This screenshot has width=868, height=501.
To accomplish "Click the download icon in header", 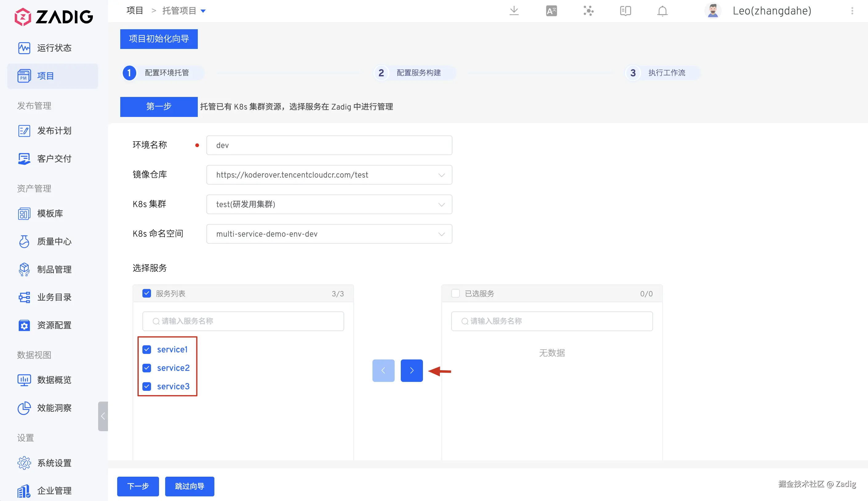I will point(514,11).
